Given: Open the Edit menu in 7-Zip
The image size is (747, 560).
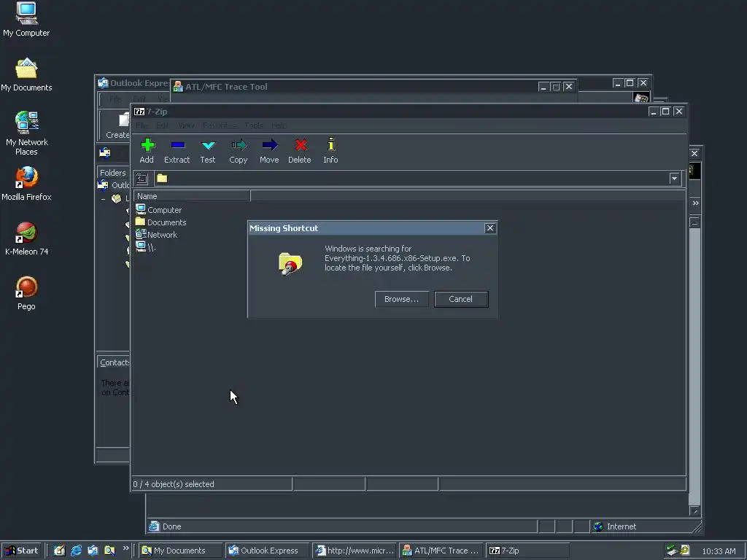Looking at the screenshot, I should pos(163,125).
